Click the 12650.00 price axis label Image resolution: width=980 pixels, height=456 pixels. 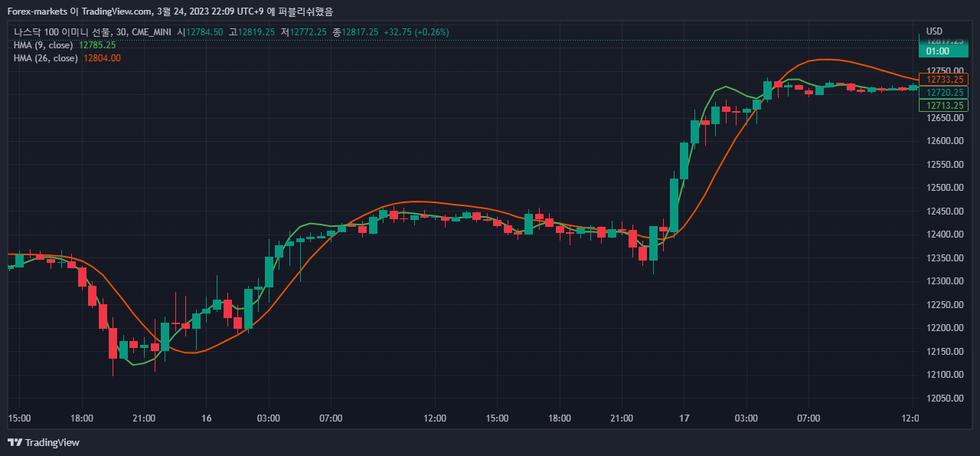[x=945, y=118]
